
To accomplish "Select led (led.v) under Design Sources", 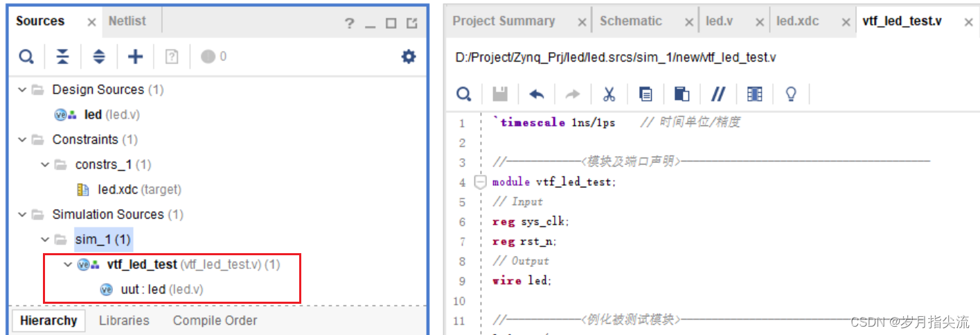I will click(97, 114).
